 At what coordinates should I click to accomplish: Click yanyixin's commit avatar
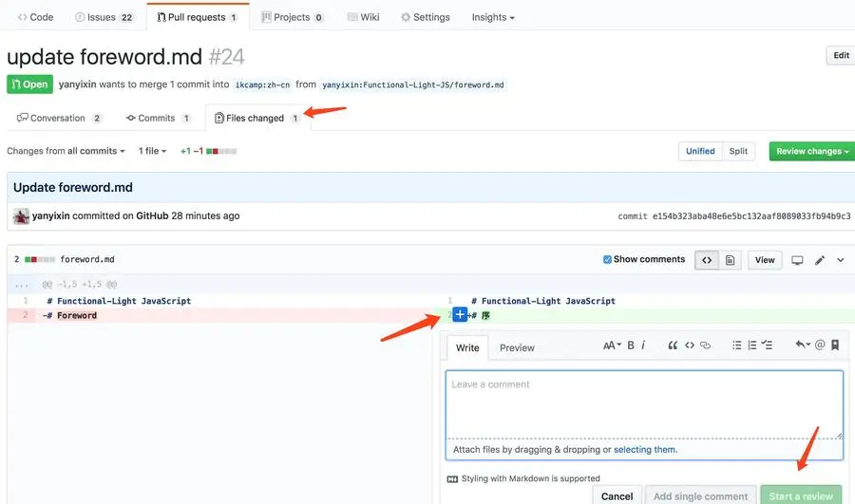pyautogui.click(x=21, y=216)
